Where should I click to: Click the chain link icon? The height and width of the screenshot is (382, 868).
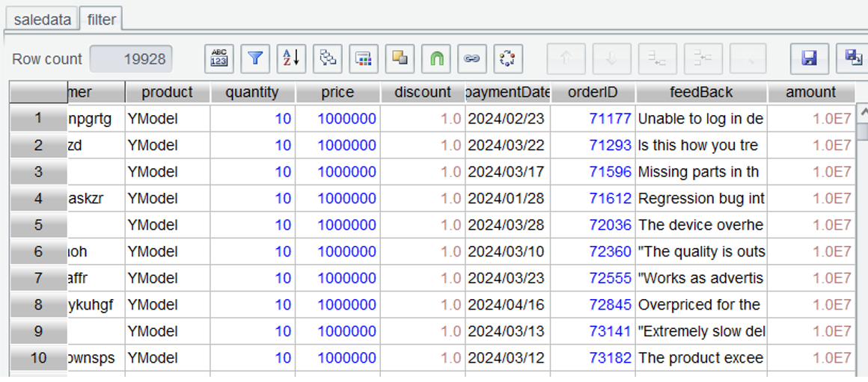(x=471, y=58)
